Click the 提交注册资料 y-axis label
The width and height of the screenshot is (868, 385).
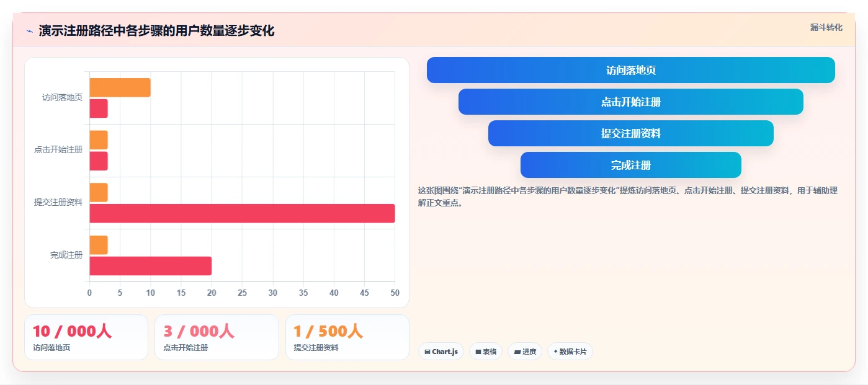pos(58,202)
